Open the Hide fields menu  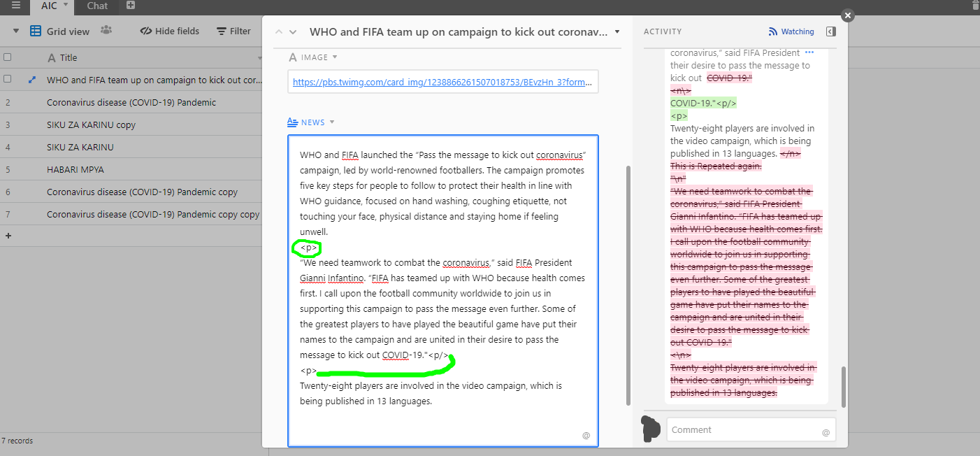[x=170, y=31]
